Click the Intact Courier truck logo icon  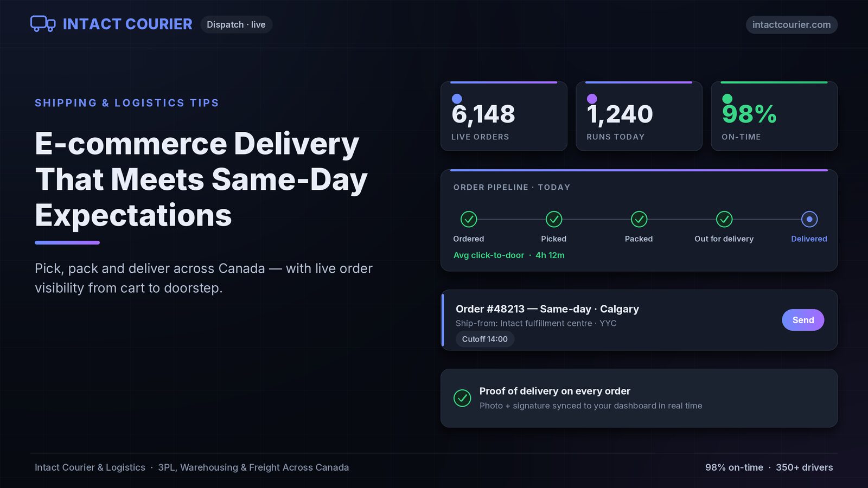click(x=43, y=24)
